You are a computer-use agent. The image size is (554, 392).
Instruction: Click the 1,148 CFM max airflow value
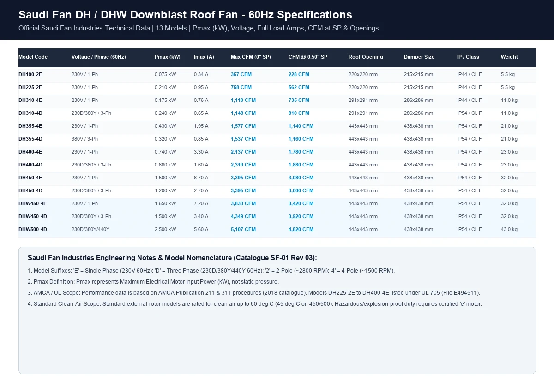click(x=243, y=113)
